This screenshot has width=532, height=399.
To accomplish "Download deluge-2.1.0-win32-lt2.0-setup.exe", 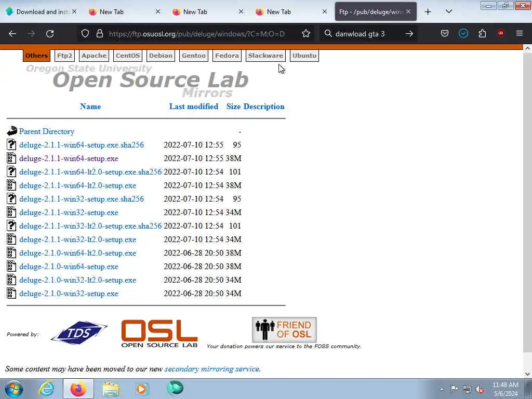I will 77,280.
